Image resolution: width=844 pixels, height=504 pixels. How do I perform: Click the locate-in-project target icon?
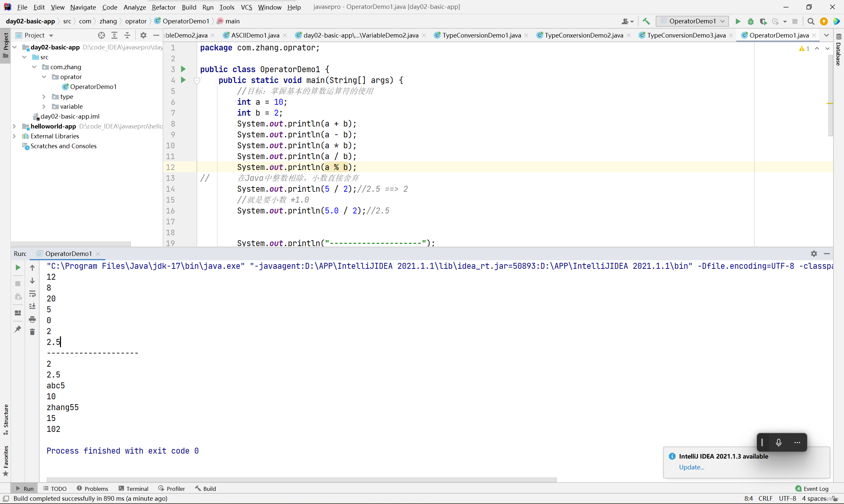tap(101, 35)
